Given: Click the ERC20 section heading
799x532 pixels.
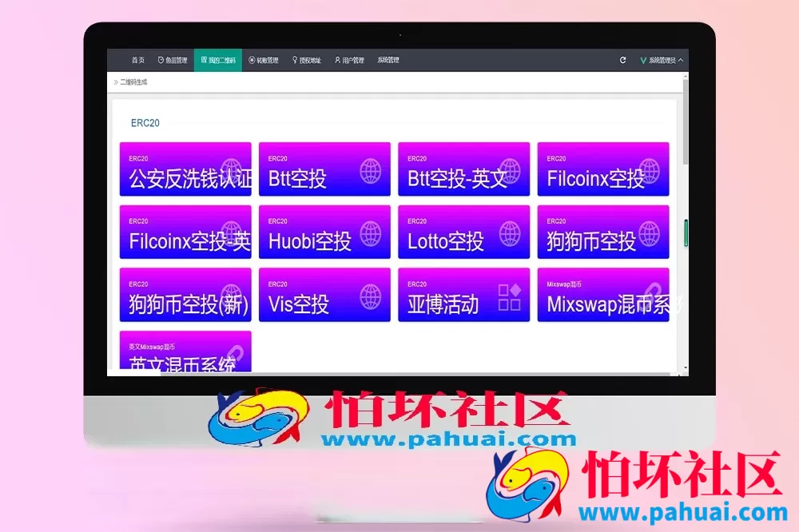Looking at the screenshot, I should tap(145, 123).
